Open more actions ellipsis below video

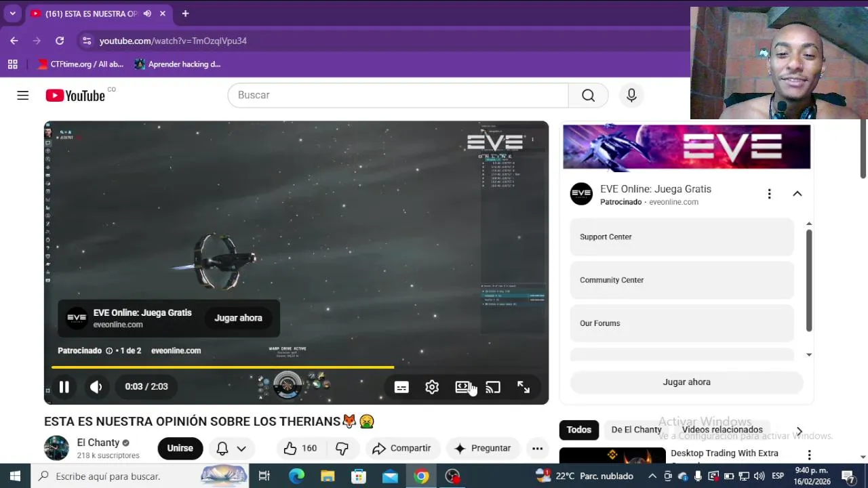(537, 448)
